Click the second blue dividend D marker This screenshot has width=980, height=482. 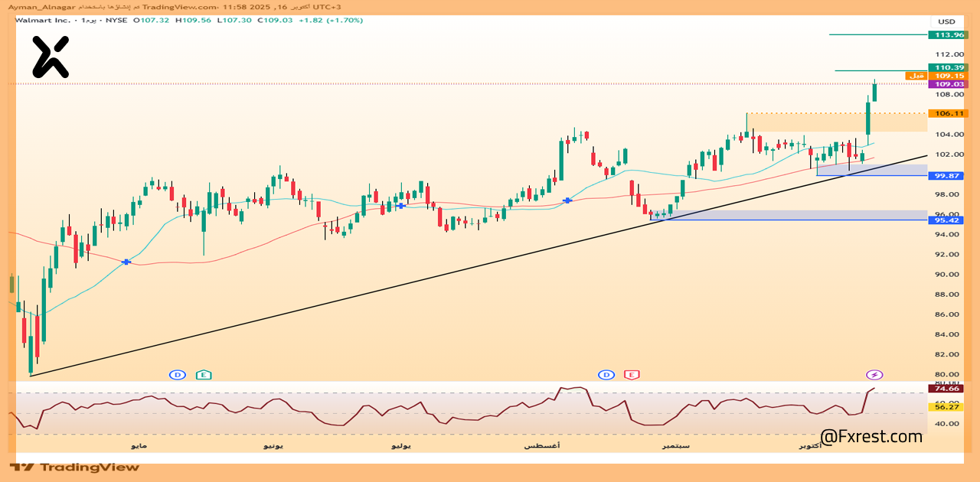coord(606,375)
